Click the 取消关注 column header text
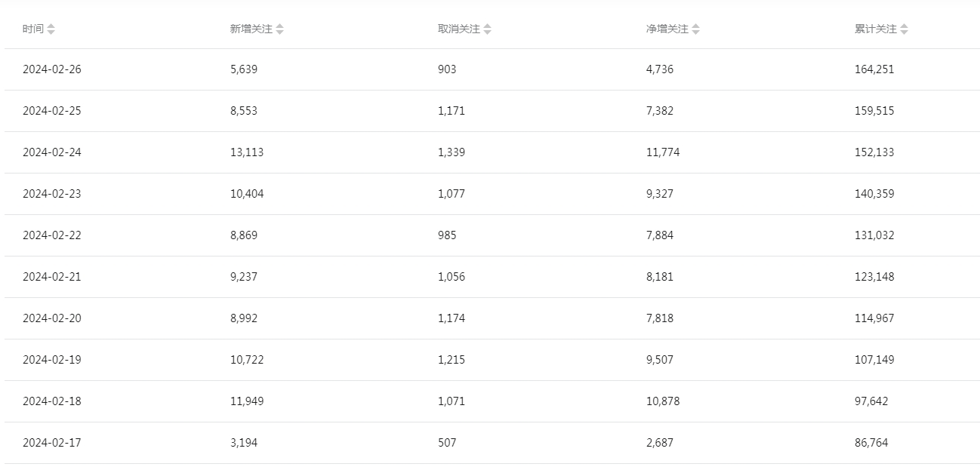This screenshot has width=980, height=470. [x=459, y=29]
